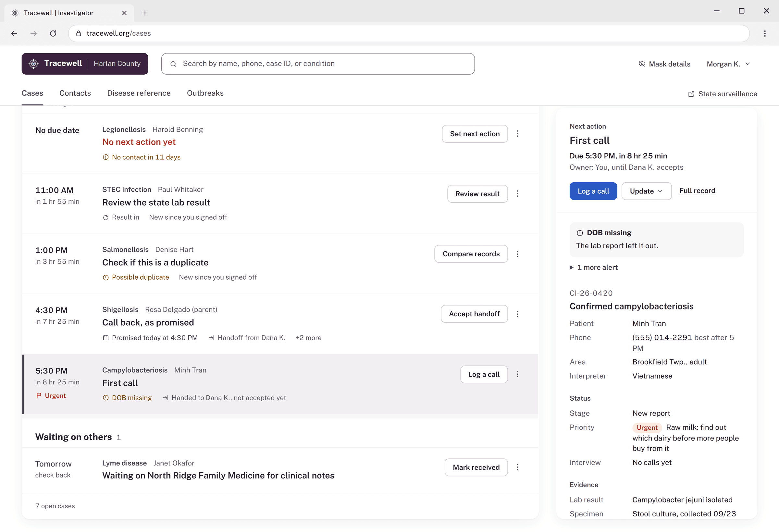Click Compare records for Salmonellosis
The height and width of the screenshot is (532, 779).
point(471,254)
